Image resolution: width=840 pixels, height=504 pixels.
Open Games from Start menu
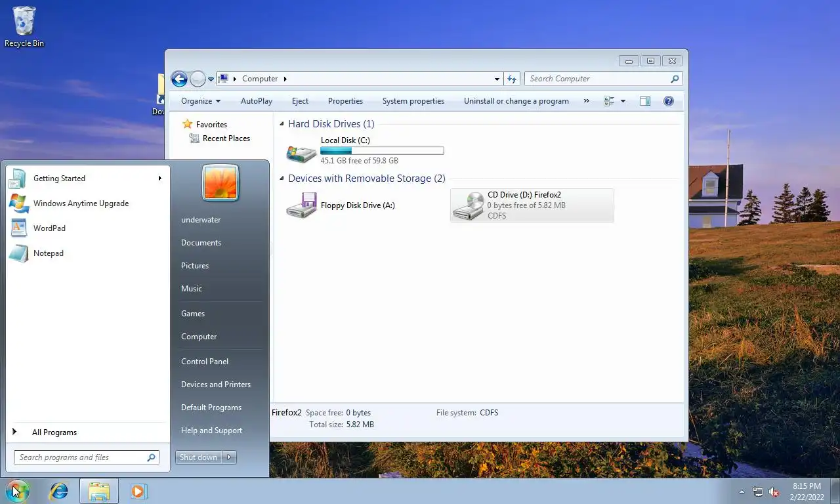click(x=193, y=314)
